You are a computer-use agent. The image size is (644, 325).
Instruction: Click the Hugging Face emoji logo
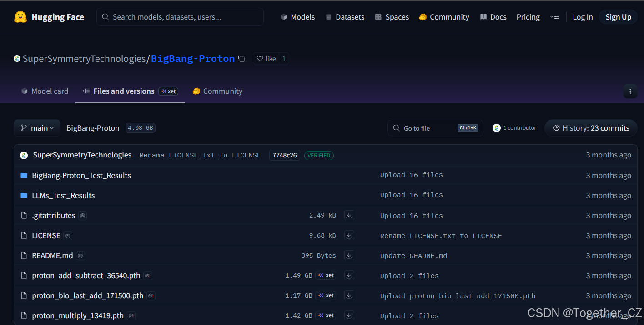20,17
